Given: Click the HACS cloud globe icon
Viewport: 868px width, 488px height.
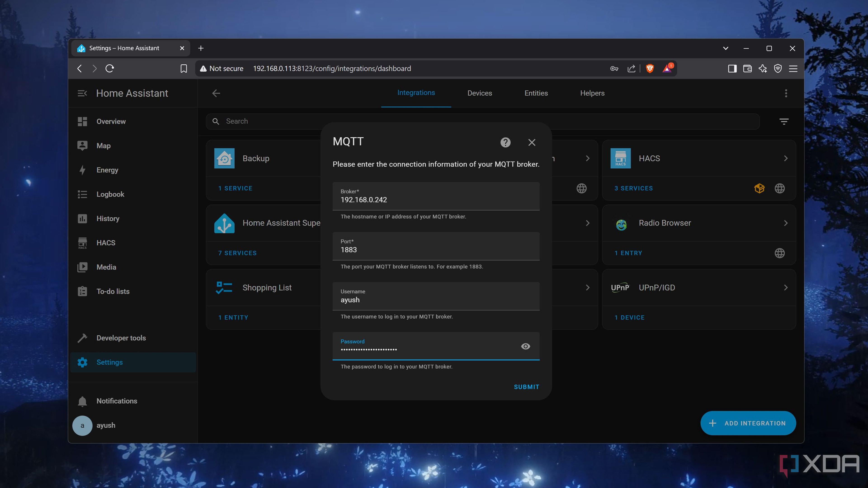Looking at the screenshot, I should tap(779, 188).
